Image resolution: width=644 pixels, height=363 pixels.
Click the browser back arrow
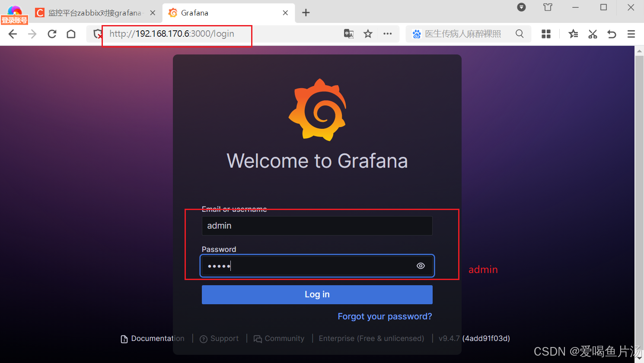(13, 34)
